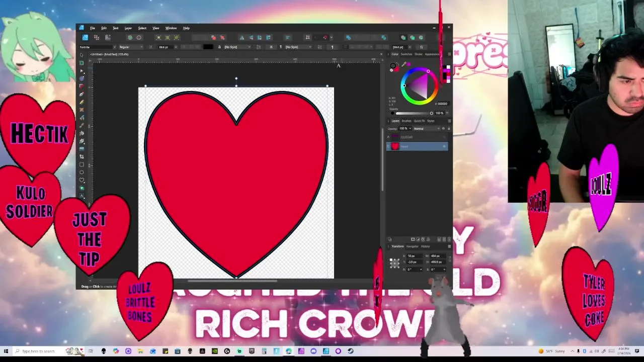Open the character No Style dropdown

point(236,47)
